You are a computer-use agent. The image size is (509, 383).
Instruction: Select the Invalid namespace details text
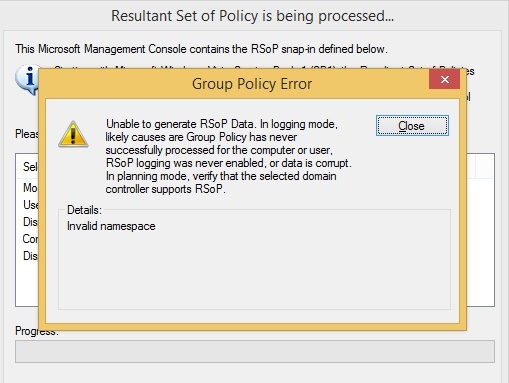111,226
